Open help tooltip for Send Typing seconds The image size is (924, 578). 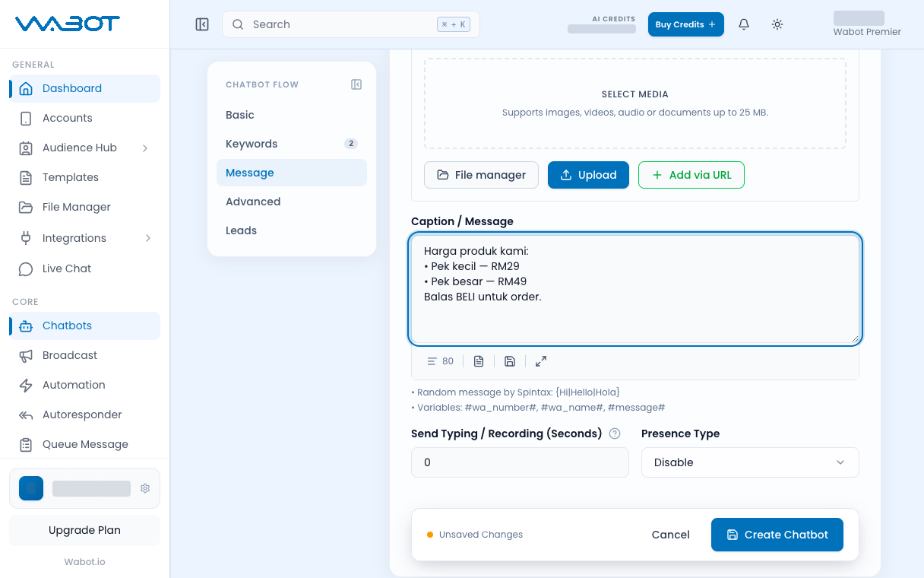pyautogui.click(x=615, y=433)
